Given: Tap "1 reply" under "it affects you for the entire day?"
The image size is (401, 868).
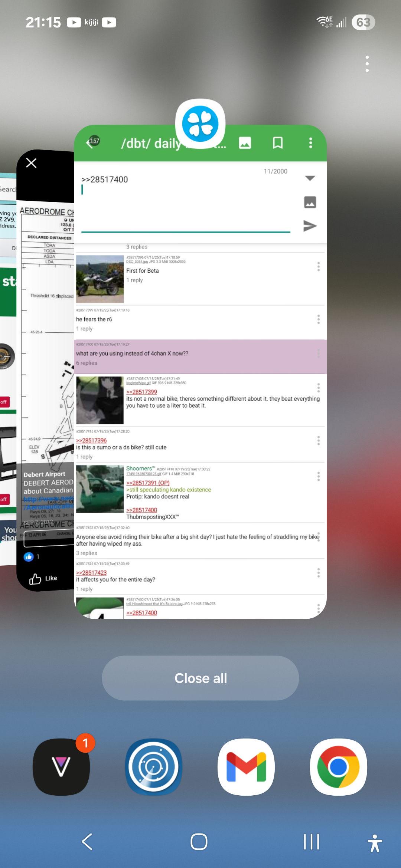Looking at the screenshot, I should pyautogui.click(x=84, y=589).
